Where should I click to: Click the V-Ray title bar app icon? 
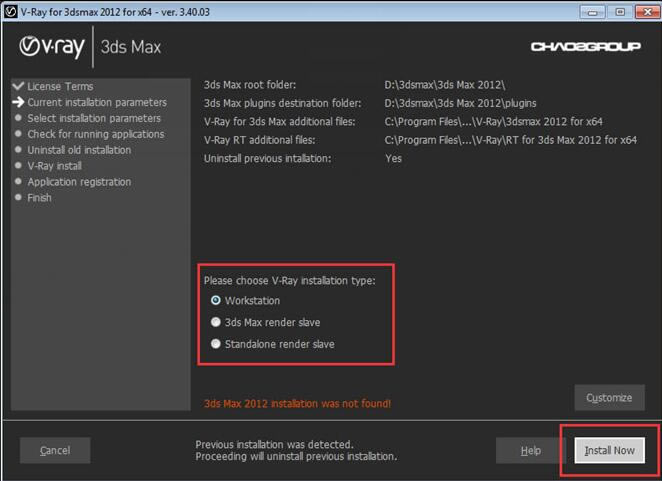[x=10, y=10]
